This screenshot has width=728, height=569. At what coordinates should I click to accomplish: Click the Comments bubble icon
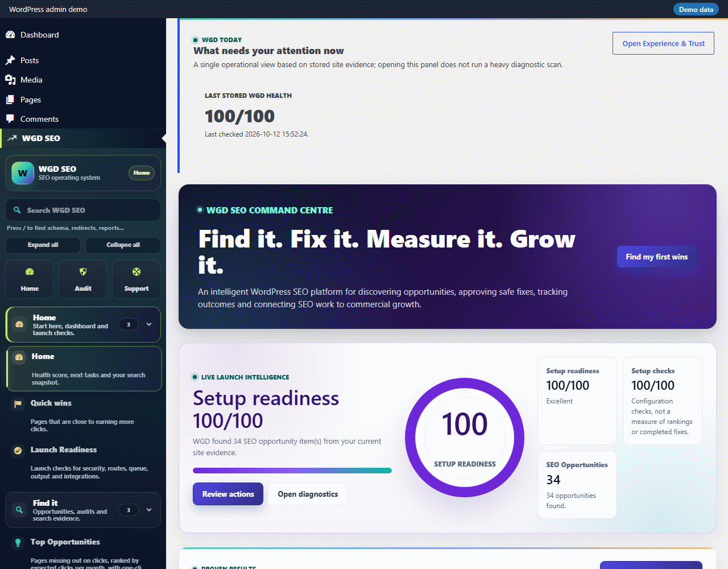(10, 119)
